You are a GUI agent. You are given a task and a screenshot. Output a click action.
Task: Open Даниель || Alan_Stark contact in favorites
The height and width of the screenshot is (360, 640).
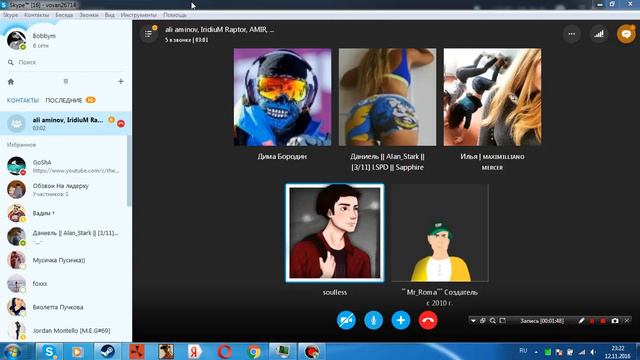pos(64,237)
